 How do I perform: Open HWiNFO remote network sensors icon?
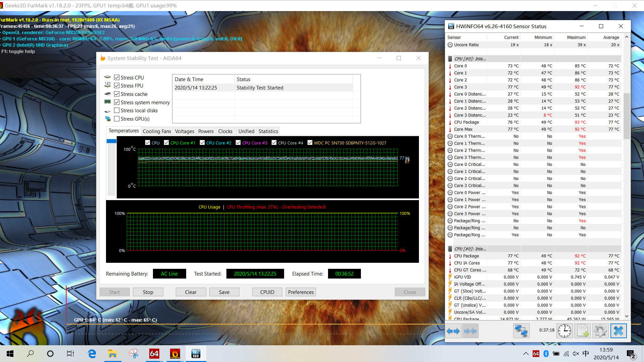point(521,331)
